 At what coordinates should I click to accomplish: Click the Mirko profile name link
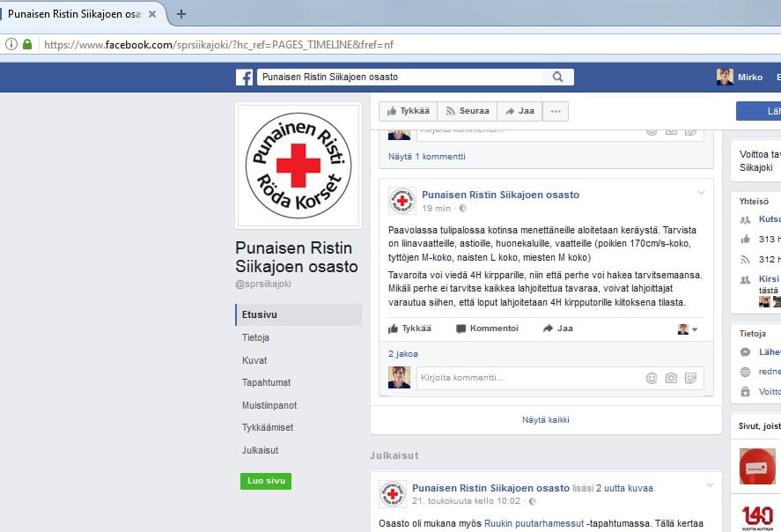click(750, 78)
